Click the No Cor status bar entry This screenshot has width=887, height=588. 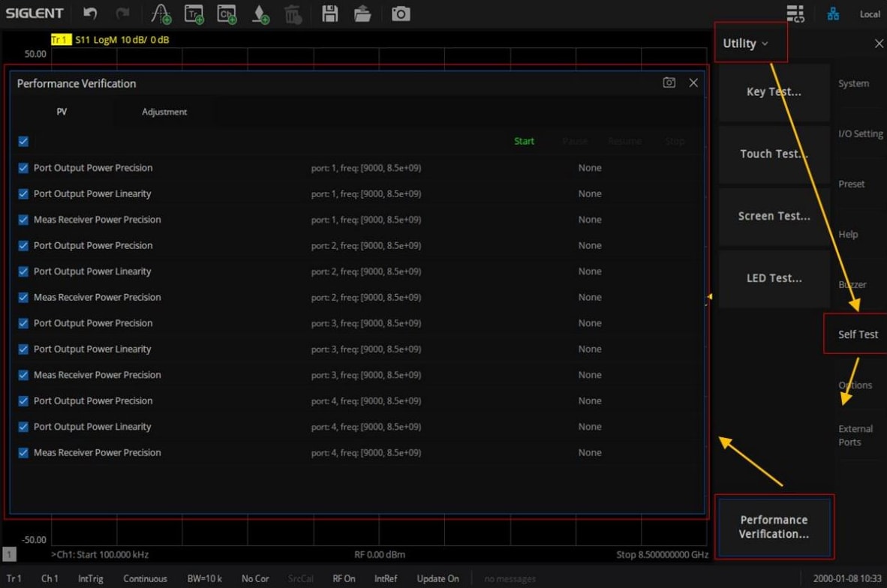click(255, 578)
